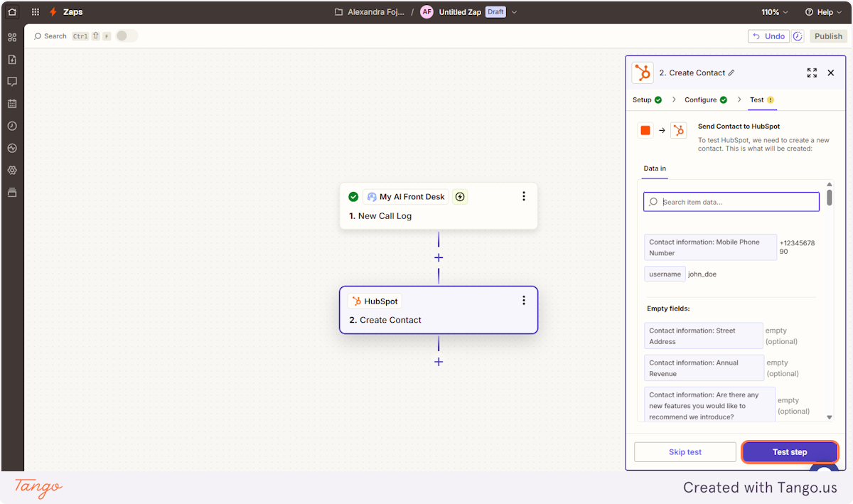Click the Search item data field
The width and height of the screenshot is (853, 504).
(731, 202)
